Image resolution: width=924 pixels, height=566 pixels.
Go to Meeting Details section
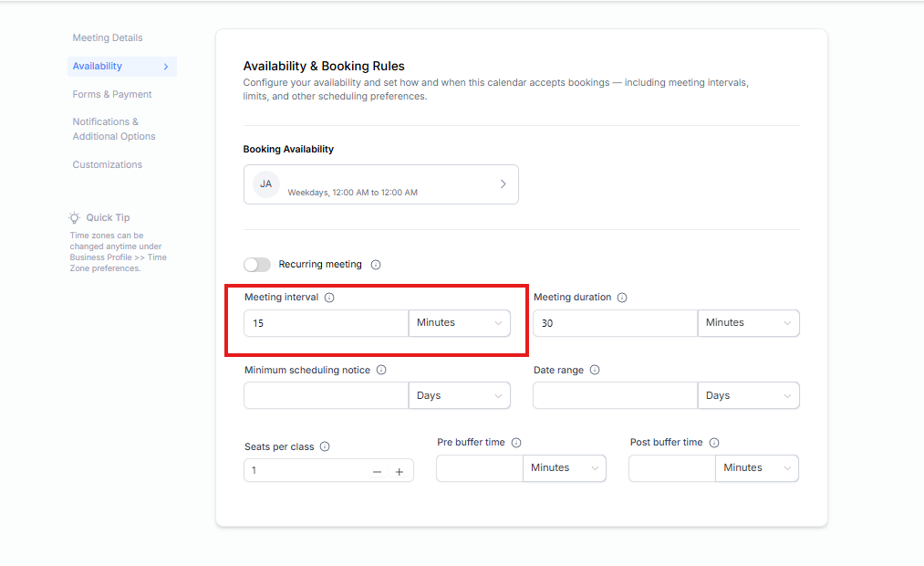pyautogui.click(x=108, y=38)
